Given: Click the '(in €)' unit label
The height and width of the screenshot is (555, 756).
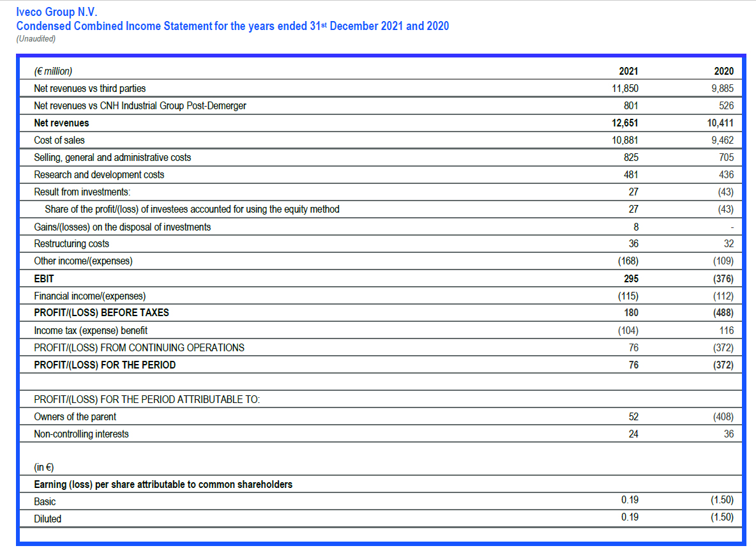Looking at the screenshot, I should [44, 468].
